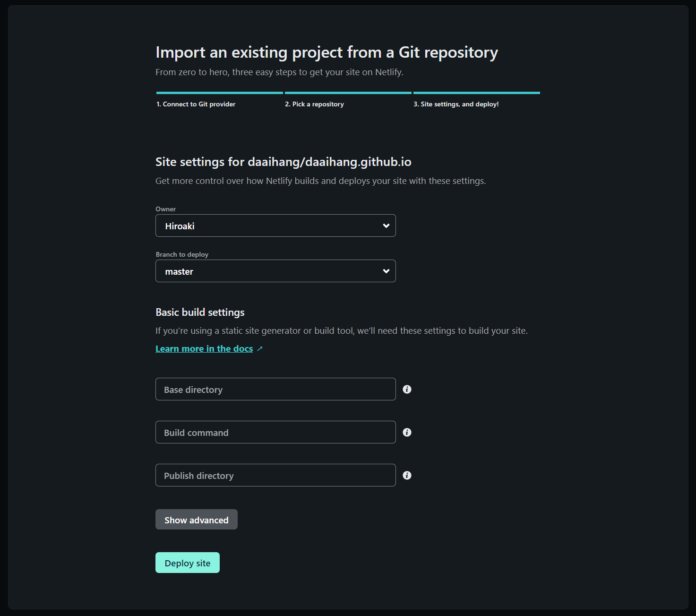This screenshot has height=616, width=696.
Task: Expand the Branch to deploy dropdown
Action: (275, 271)
